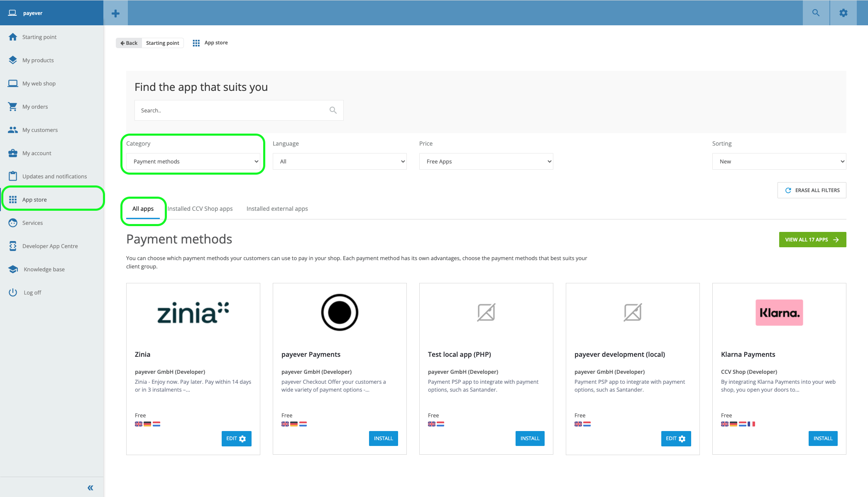Image resolution: width=868 pixels, height=497 pixels.
Task: Open the Category dropdown
Action: coord(193,161)
